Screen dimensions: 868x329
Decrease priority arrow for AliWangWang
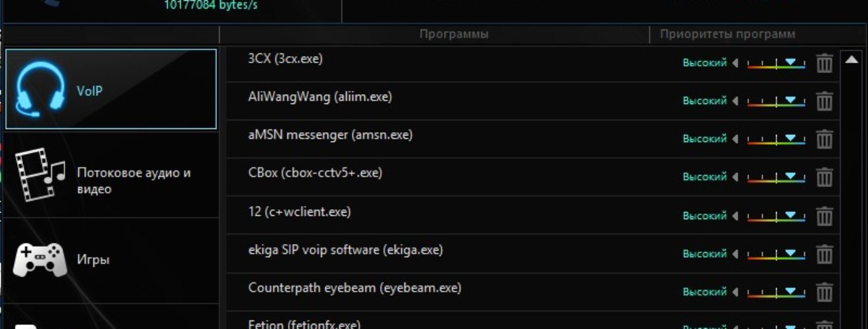pyautogui.click(x=735, y=101)
